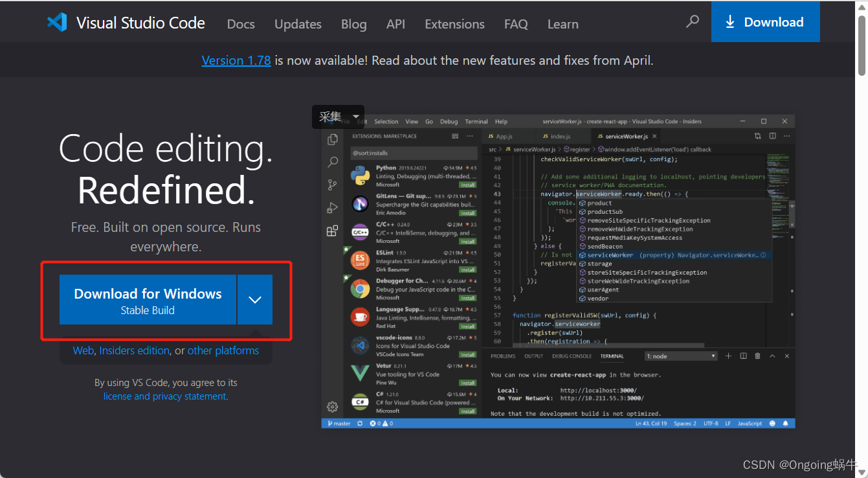Expand download options arrow beside Download for Windows

255,299
